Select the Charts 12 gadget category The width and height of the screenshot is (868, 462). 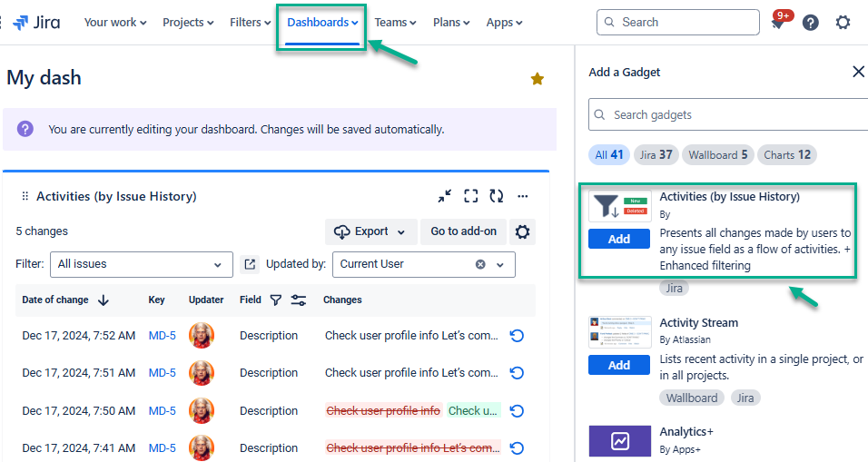click(x=787, y=155)
